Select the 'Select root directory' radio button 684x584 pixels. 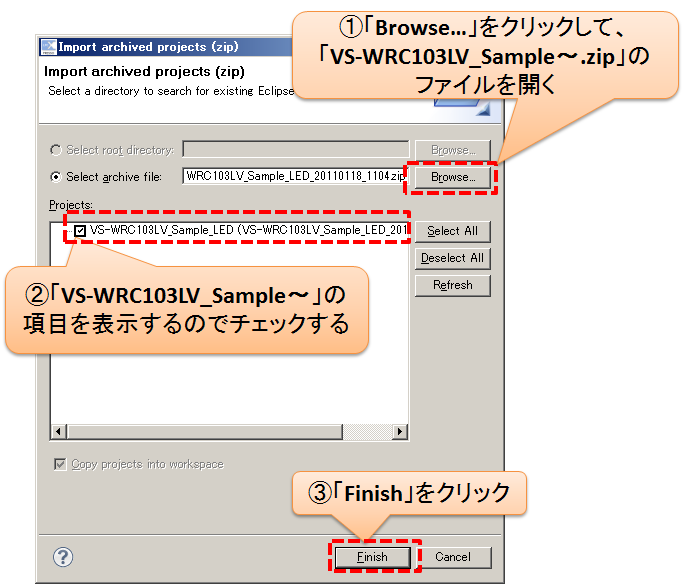[x=56, y=150]
